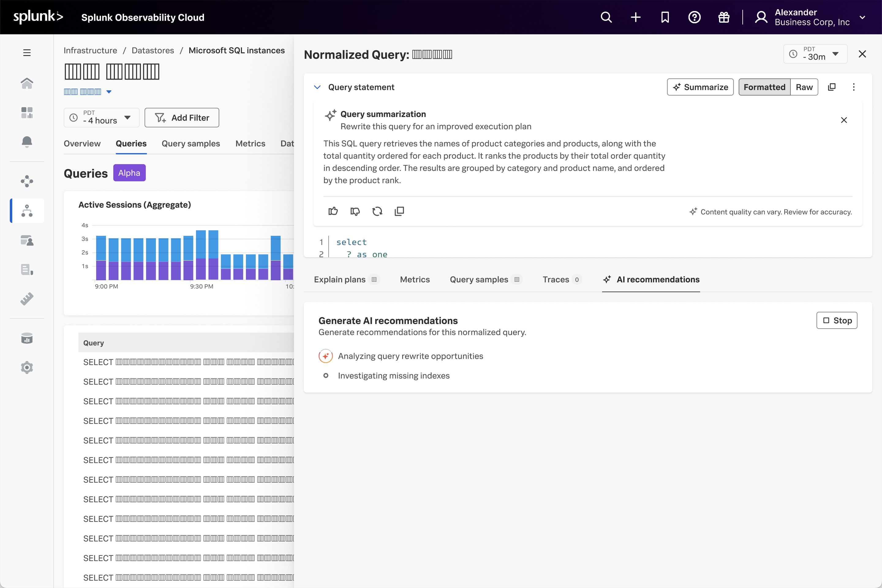Open the dashboards icon in sidebar
Viewport: 882px width, 588px height.
pos(27,112)
